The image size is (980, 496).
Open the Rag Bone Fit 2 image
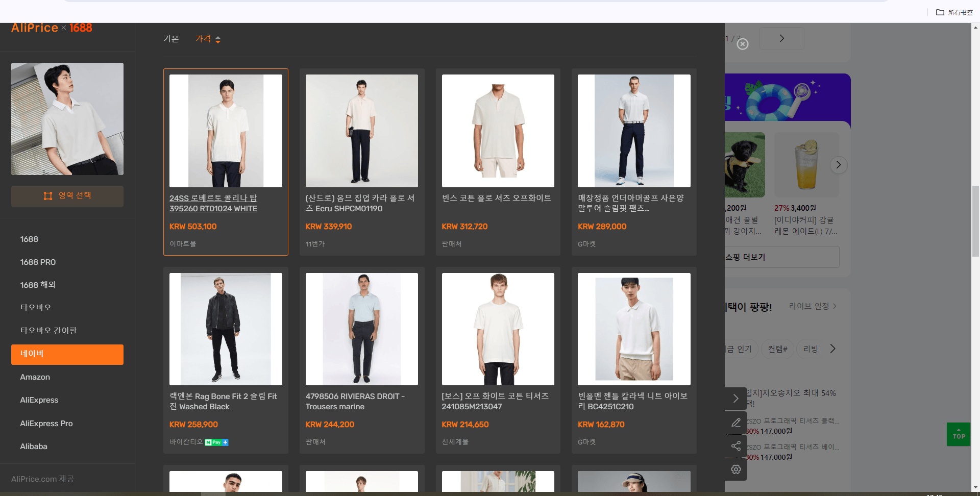[x=226, y=329]
